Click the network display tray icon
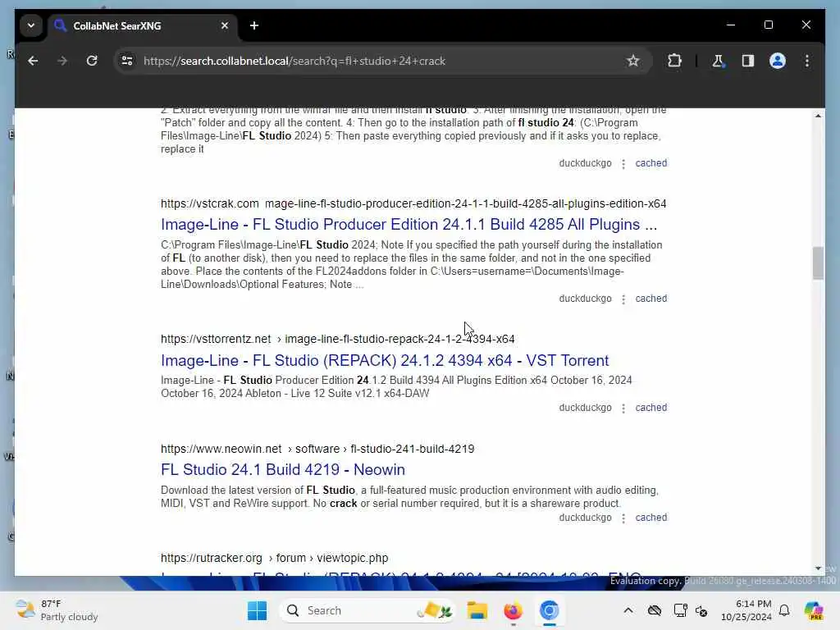The height and width of the screenshot is (630, 840). (x=680, y=610)
